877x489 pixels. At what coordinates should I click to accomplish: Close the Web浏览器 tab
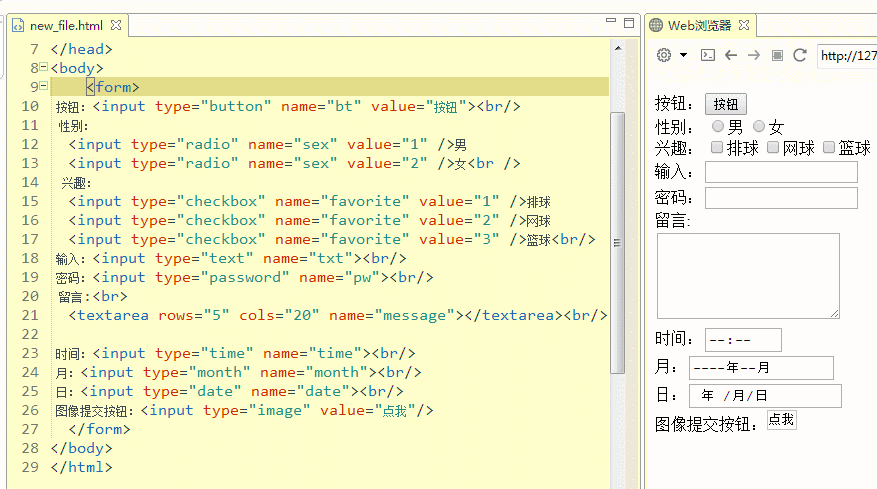[744, 25]
